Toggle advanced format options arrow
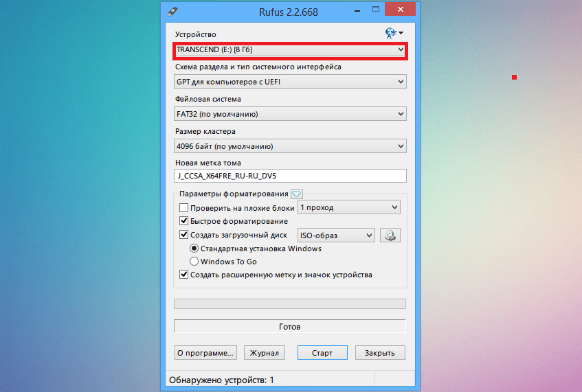The width and height of the screenshot is (582, 392). 297,194
